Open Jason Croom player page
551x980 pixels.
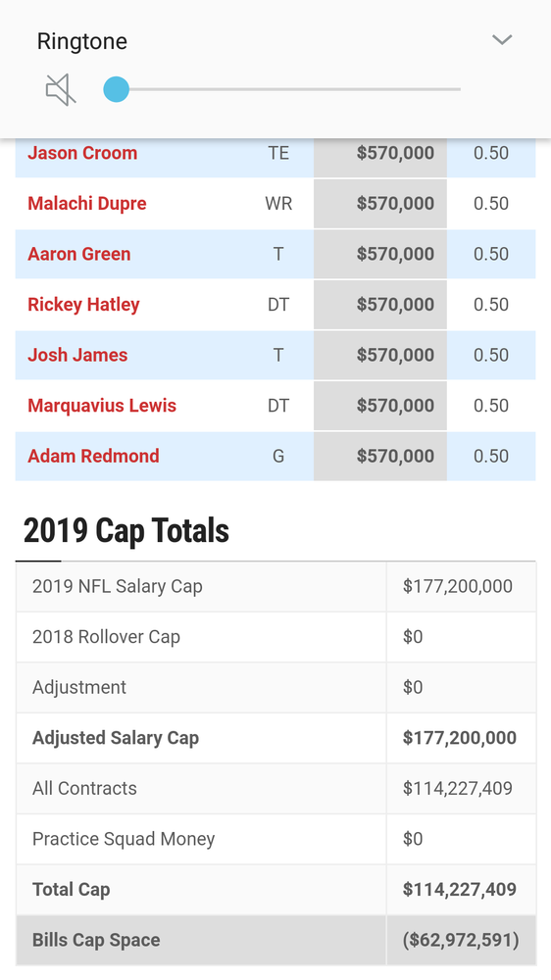click(82, 153)
